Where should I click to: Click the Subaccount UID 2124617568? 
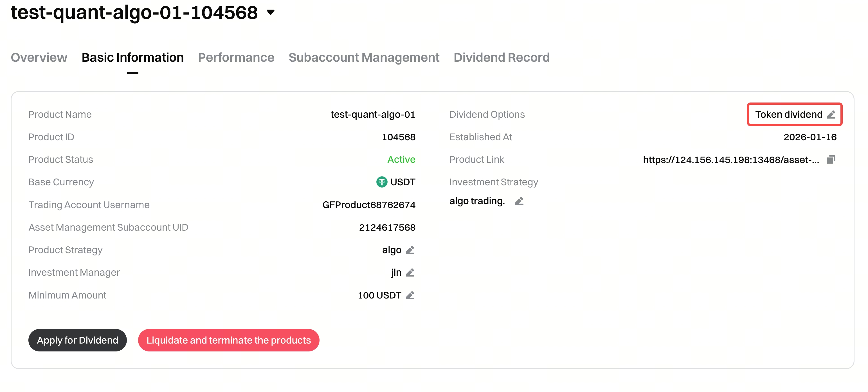[x=387, y=227]
